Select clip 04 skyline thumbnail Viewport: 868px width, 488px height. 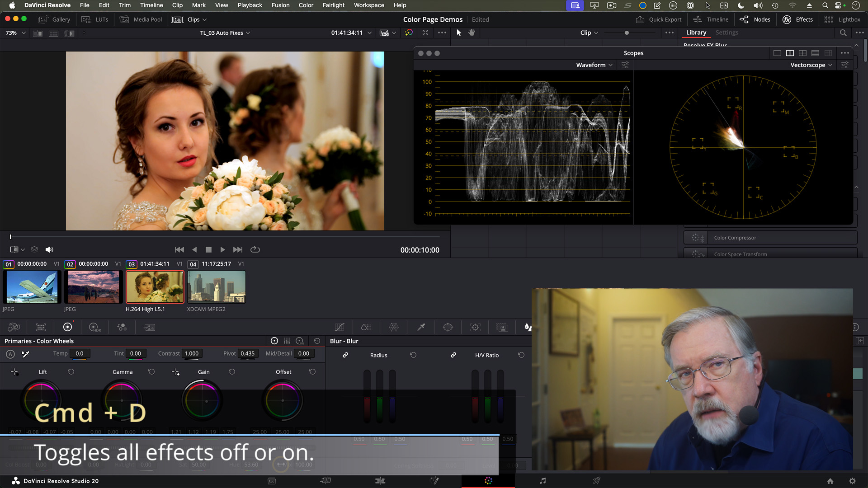[x=216, y=286]
